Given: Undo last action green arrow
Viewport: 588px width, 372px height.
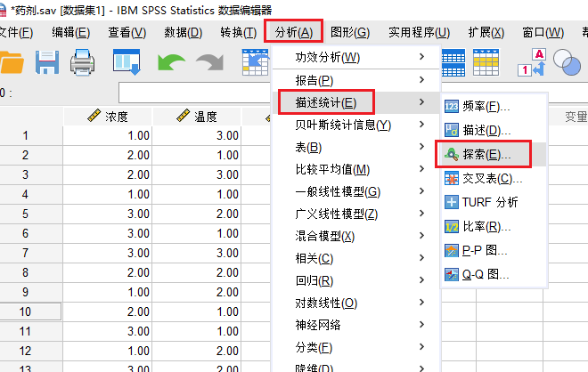Looking at the screenshot, I should point(171,62).
